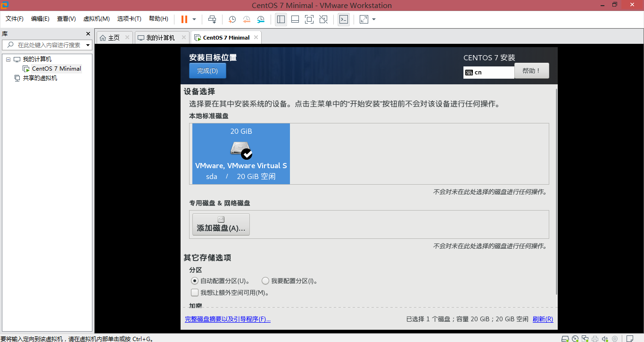
Task: Toggle the console view icon
Action: (x=344, y=19)
